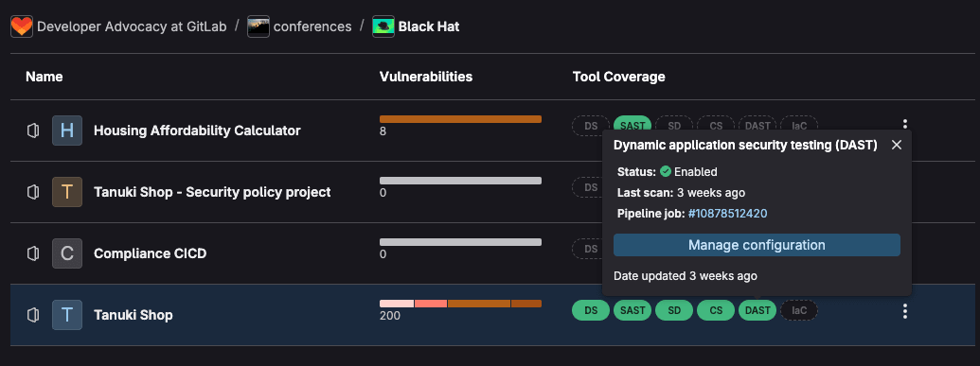Toggle the DAST coverage badge for Tanuki Shop
The height and width of the screenshot is (366, 980).
(x=757, y=310)
